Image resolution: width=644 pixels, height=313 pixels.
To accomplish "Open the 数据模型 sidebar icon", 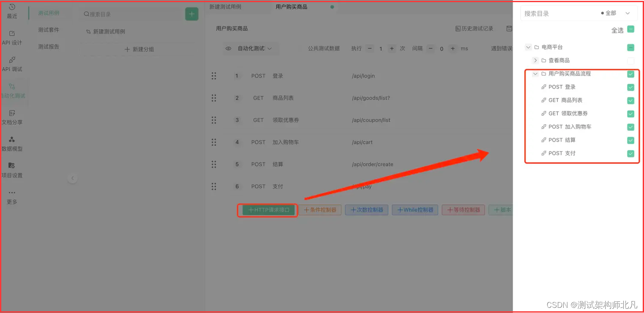I will pos(12,139).
